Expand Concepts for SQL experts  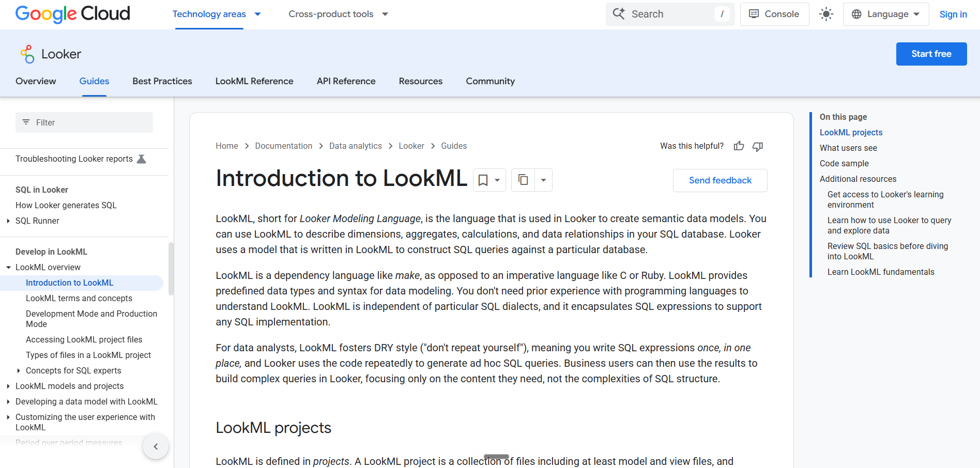(x=19, y=371)
